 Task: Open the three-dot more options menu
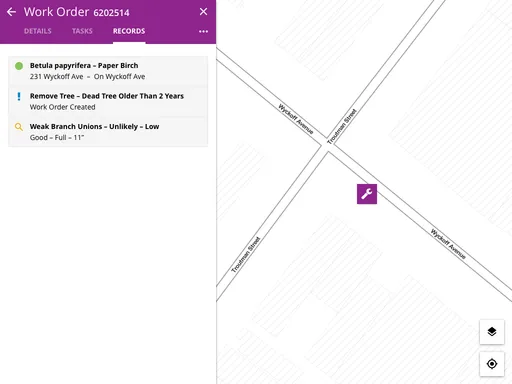(x=203, y=31)
